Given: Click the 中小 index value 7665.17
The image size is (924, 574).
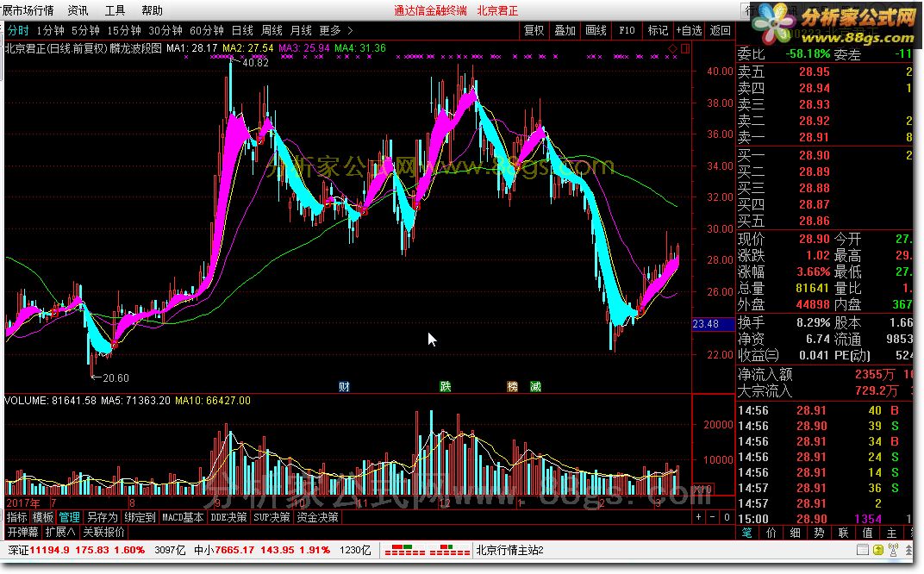Looking at the screenshot, I should 234,550.
